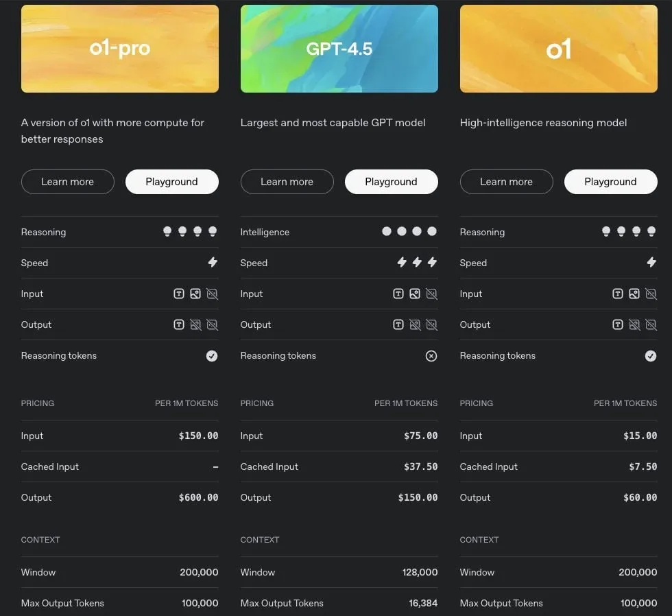Click o1-pro Speed lightning bolt icon
672x616 pixels.
click(213, 262)
